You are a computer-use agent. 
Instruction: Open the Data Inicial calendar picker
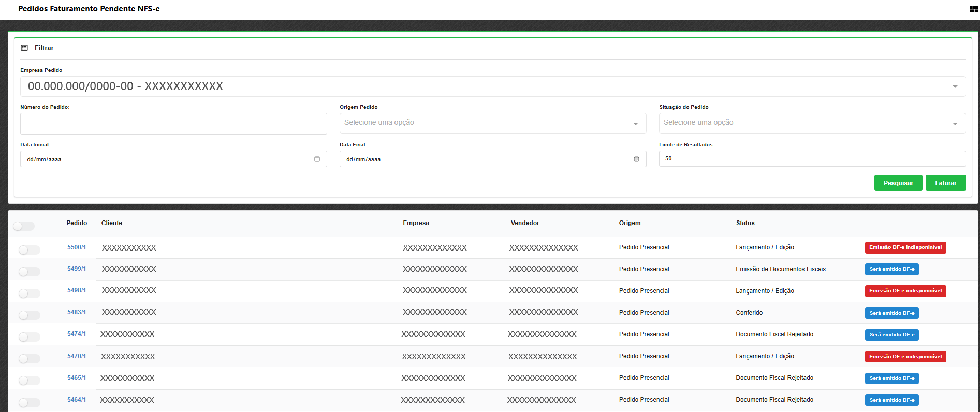pos(317,159)
